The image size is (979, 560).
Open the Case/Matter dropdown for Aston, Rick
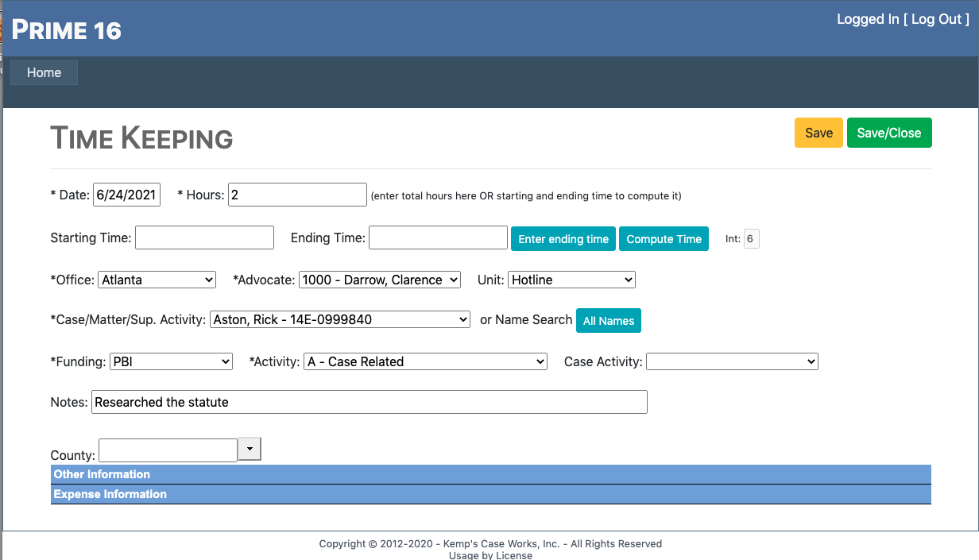[340, 319]
